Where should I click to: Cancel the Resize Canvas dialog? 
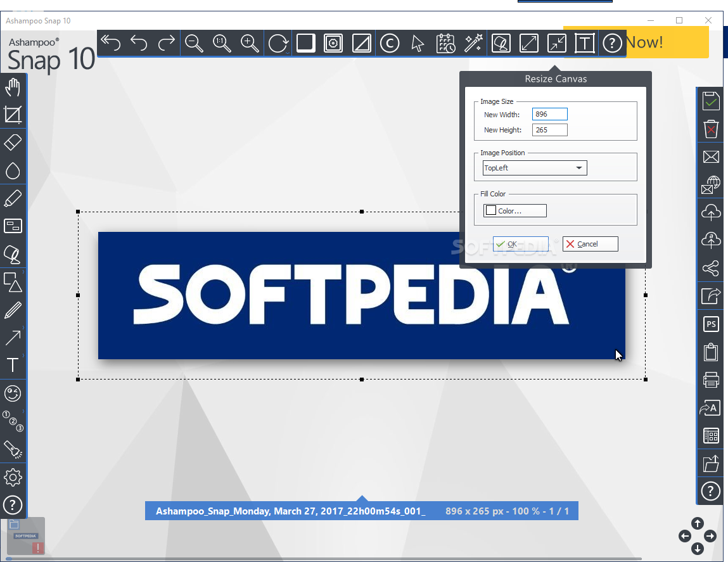pos(590,244)
